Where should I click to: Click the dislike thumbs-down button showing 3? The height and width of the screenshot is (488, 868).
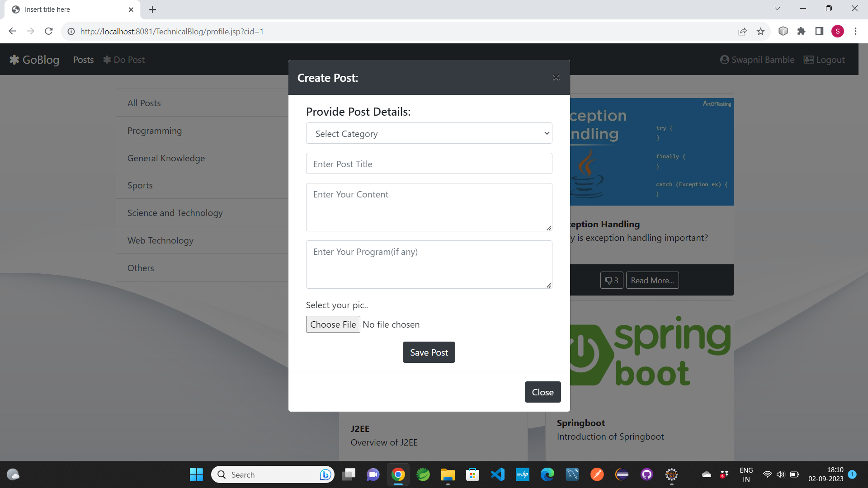point(612,280)
